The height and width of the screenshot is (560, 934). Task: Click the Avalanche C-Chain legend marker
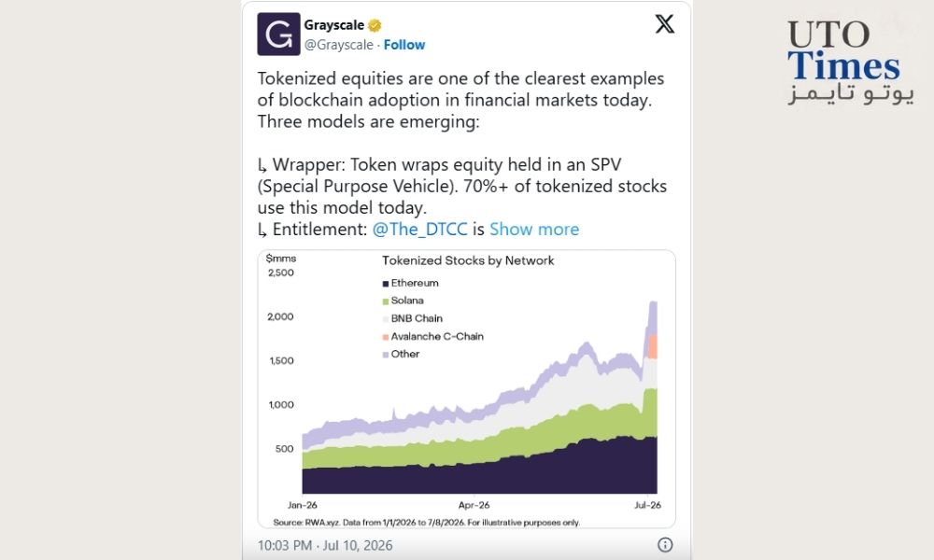(x=386, y=337)
